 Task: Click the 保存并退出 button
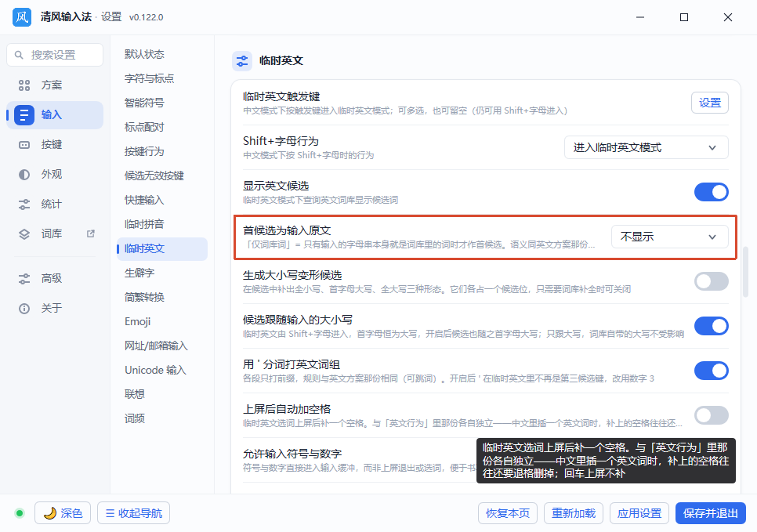(711, 513)
